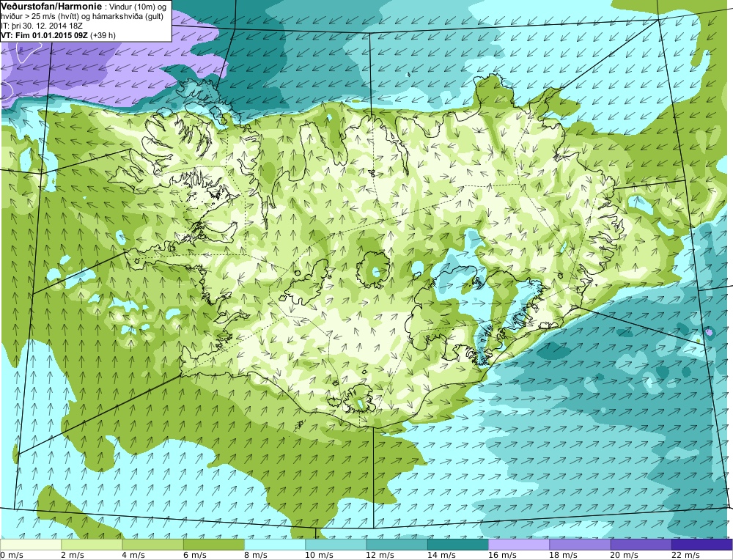
Task: Click the 8 m/s legend color swatch
Action: tap(275, 545)
